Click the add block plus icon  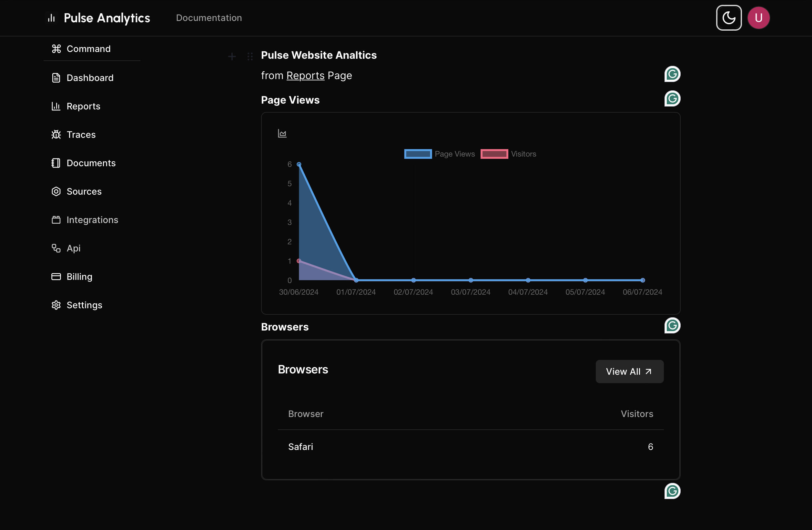(232, 56)
